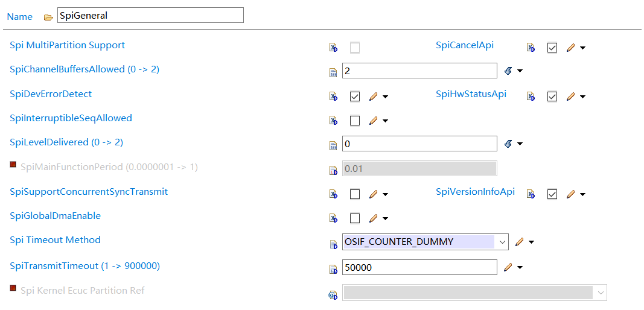Image resolution: width=644 pixels, height=310 pixels.
Task: Click the calculate icon beside SpiLevelDelivered field
Action: [x=508, y=144]
